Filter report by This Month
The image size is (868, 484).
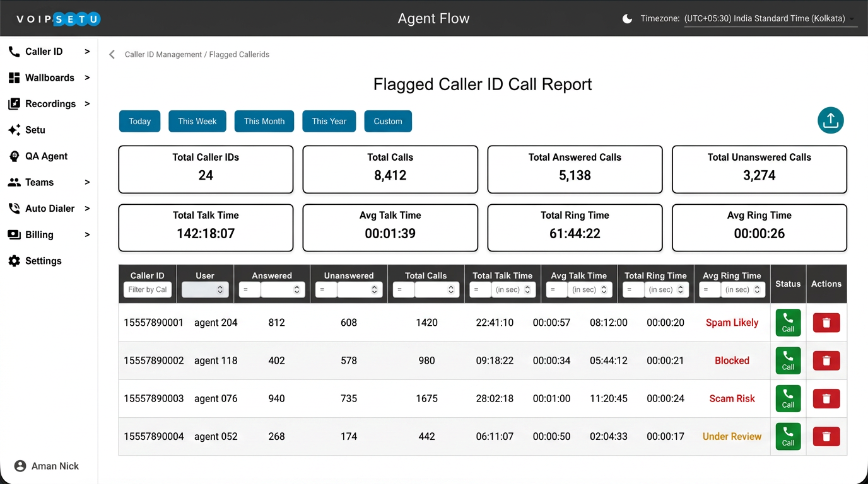(264, 121)
